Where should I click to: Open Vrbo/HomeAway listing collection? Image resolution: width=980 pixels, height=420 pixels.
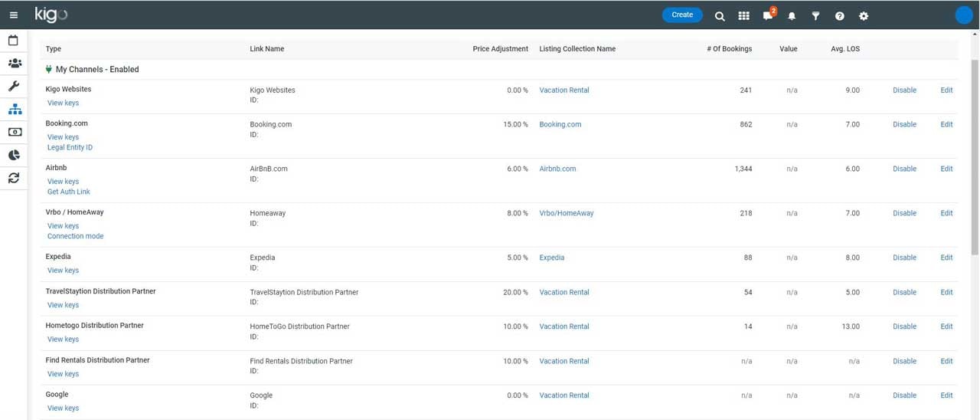pos(567,213)
